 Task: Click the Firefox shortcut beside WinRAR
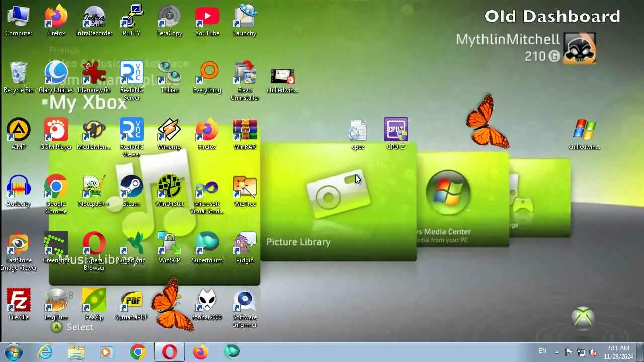(x=207, y=135)
